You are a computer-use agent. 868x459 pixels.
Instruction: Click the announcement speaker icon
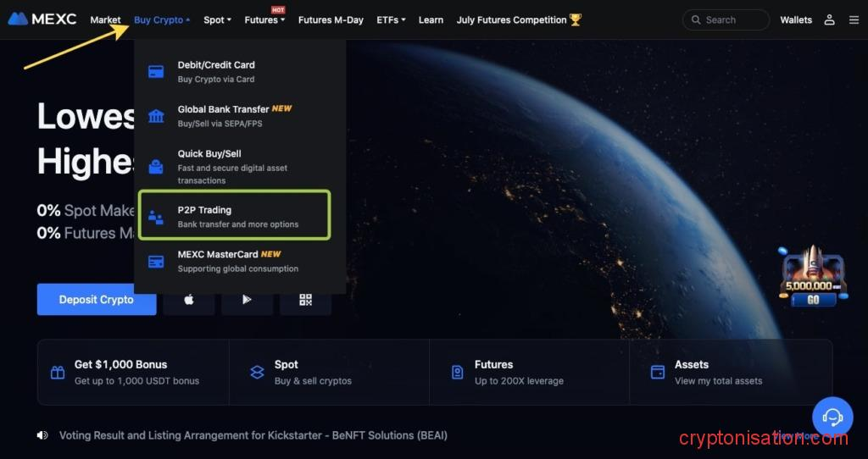(x=42, y=435)
